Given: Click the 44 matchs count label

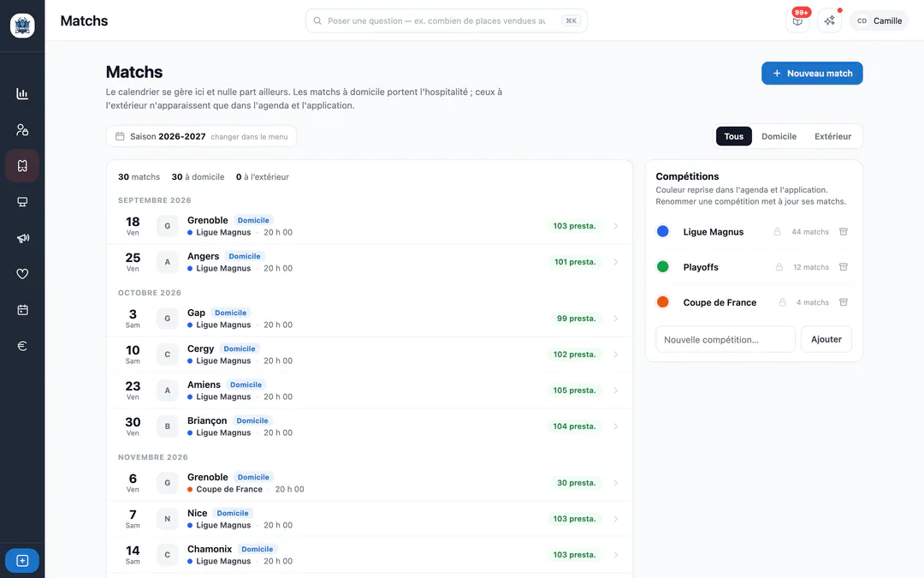Looking at the screenshot, I should pos(809,232).
